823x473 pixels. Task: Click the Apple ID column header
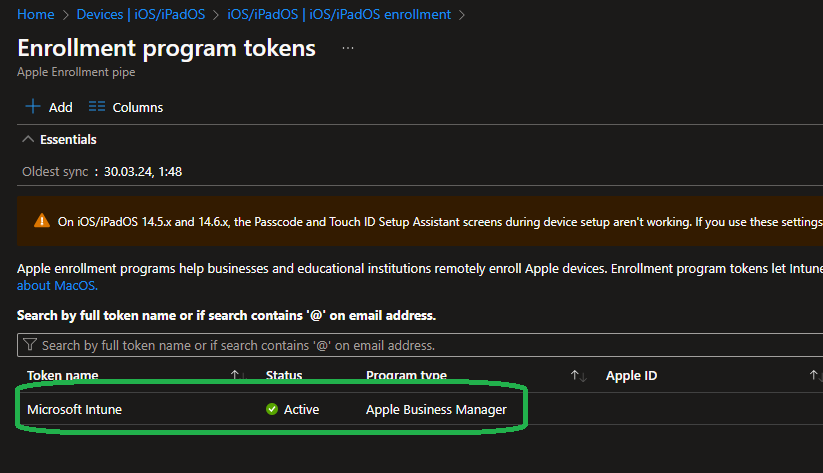tap(631, 376)
